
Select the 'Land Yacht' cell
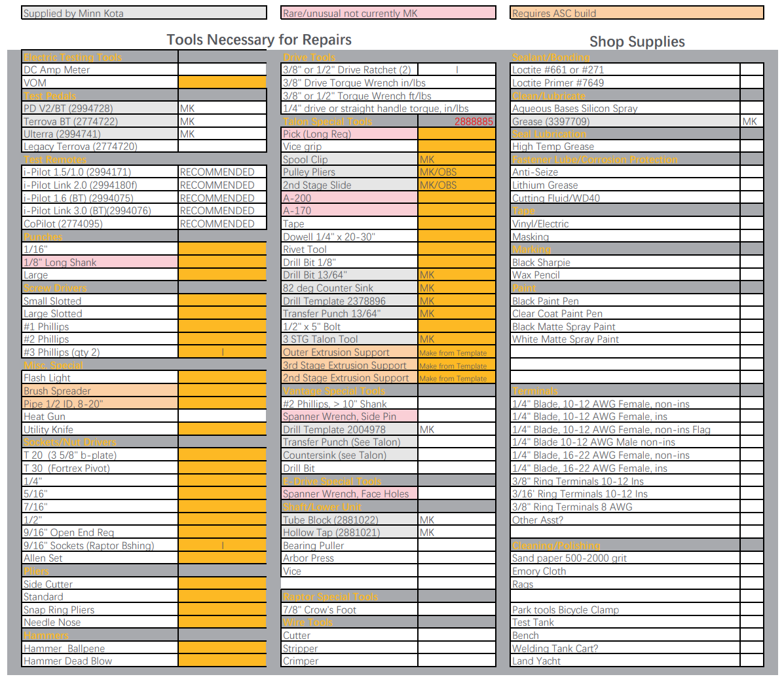pyautogui.click(x=625, y=661)
